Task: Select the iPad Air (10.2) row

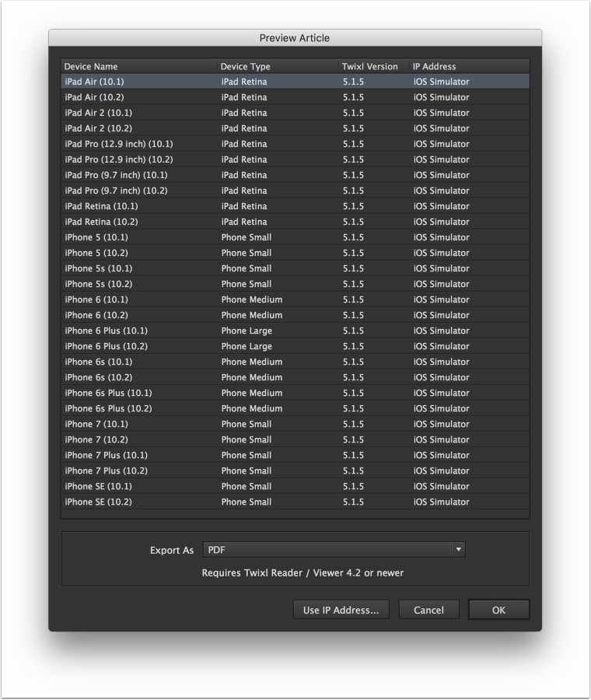Action: click(x=295, y=97)
